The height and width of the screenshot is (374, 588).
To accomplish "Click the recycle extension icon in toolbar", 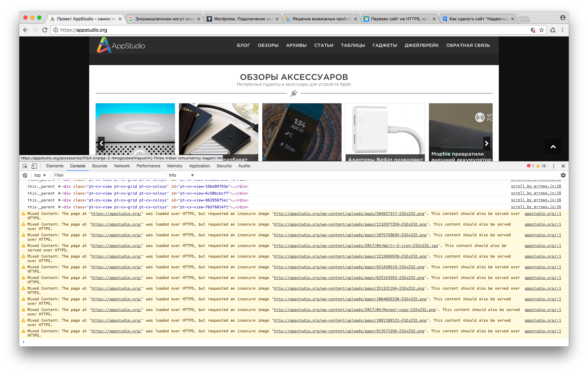I will (553, 30).
